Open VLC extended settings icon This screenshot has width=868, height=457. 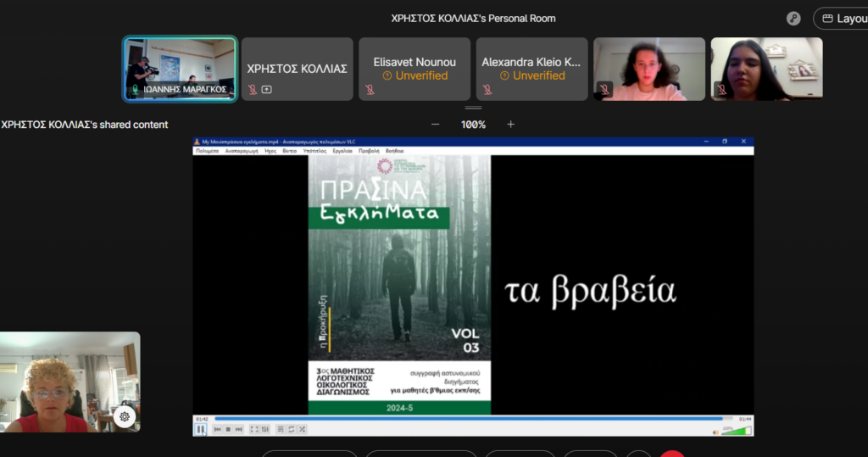click(x=264, y=430)
